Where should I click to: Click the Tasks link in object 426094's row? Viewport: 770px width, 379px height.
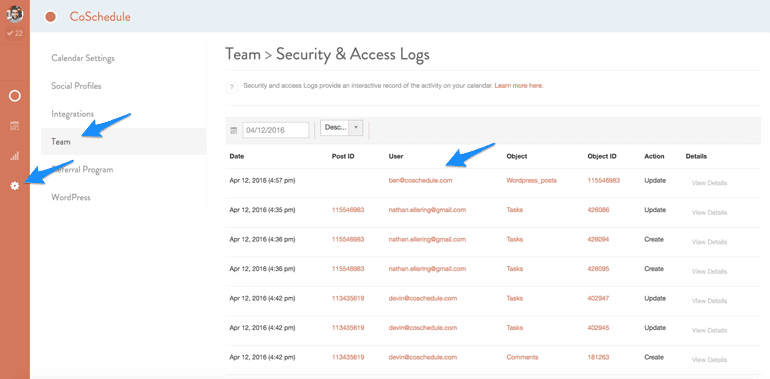(515, 239)
